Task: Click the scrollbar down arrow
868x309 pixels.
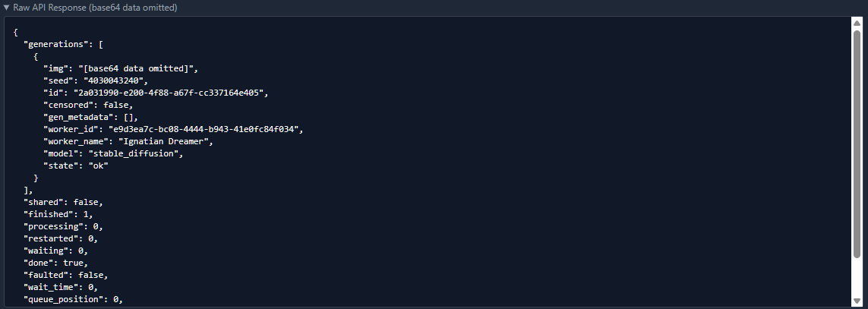Action: click(x=857, y=301)
